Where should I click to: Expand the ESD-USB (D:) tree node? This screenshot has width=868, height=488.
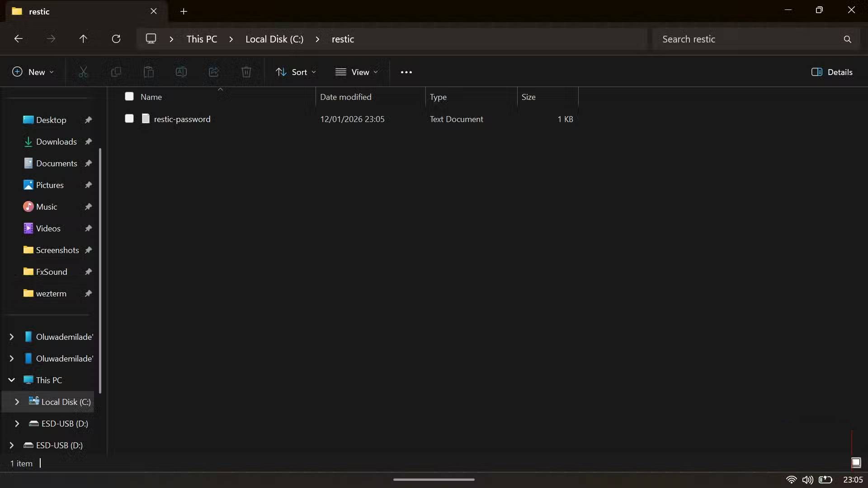pos(17,423)
